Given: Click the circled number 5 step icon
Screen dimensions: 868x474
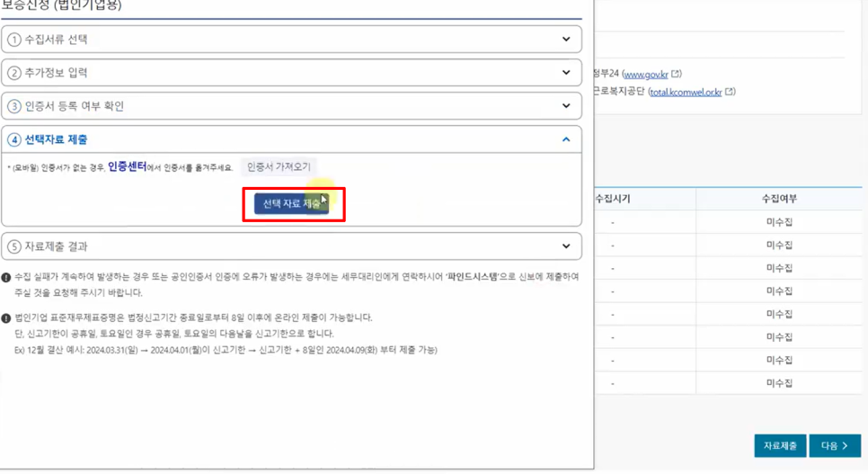Looking at the screenshot, I should coord(14,246).
